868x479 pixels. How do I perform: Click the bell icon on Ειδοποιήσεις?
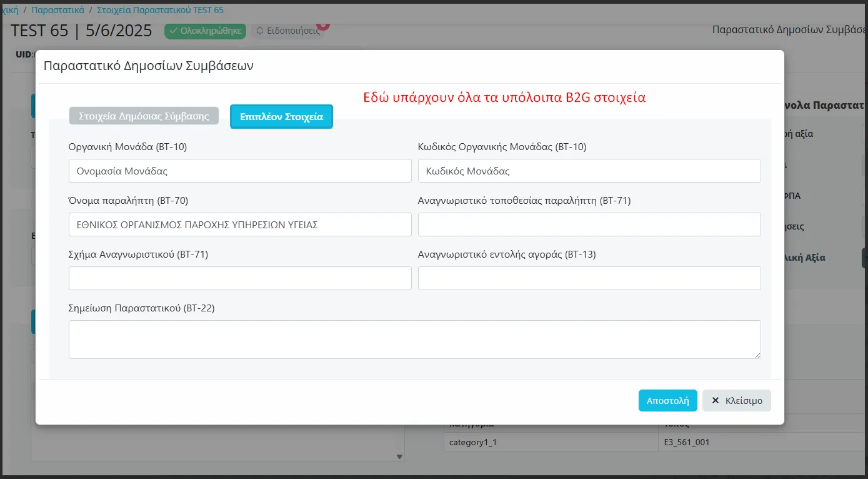click(260, 31)
